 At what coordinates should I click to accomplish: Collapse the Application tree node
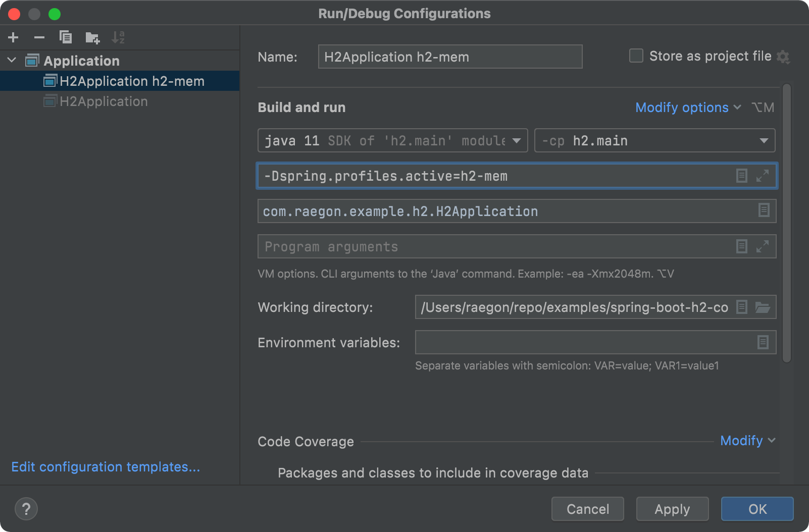click(11, 61)
